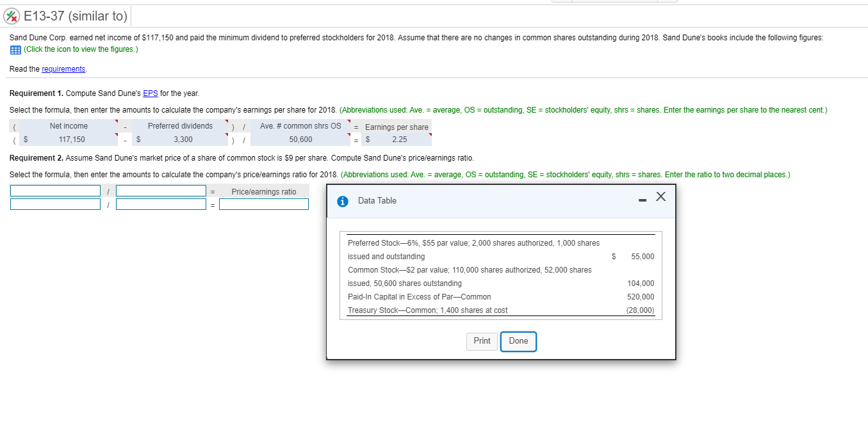The image size is (868, 423).
Task: Click the Data Table dialog title
Action: click(x=377, y=201)
